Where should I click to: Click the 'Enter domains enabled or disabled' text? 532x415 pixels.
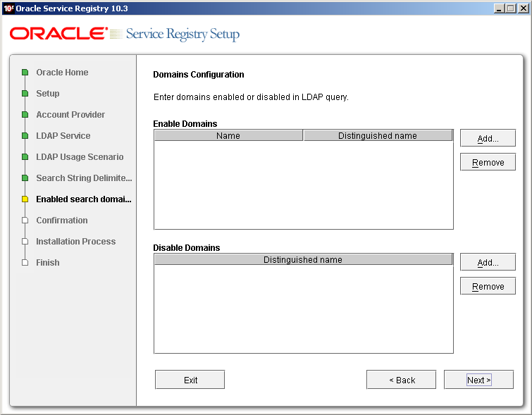(x=251, y=97)
